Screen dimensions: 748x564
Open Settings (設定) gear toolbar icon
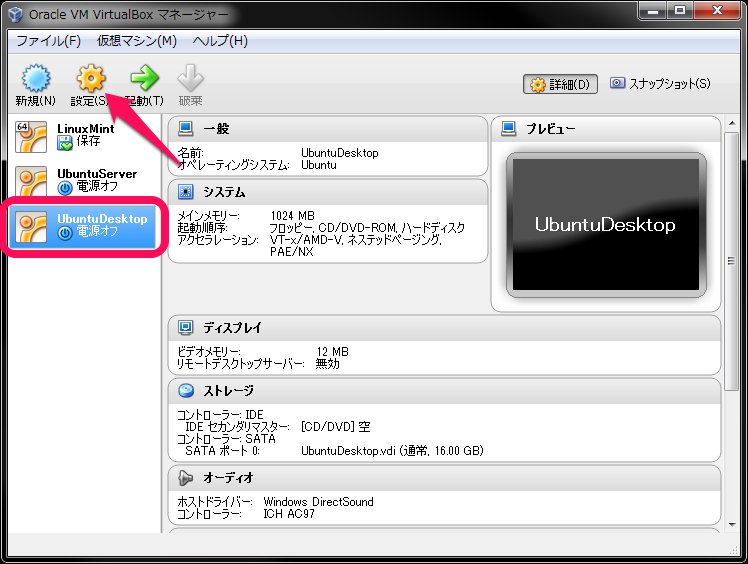(x=91, y=78)
